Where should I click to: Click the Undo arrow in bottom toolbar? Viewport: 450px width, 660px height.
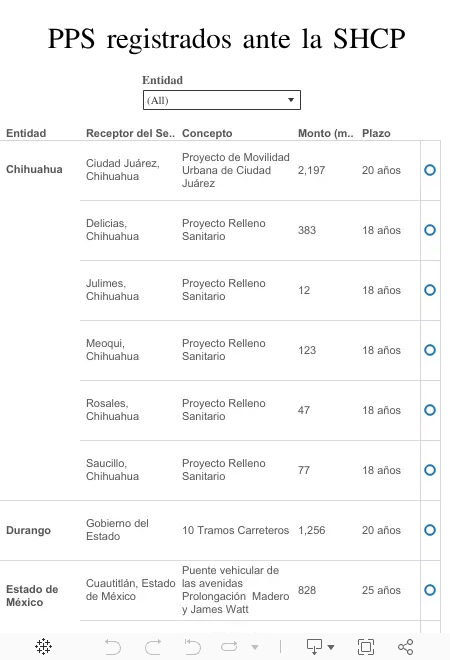point(112,647)
